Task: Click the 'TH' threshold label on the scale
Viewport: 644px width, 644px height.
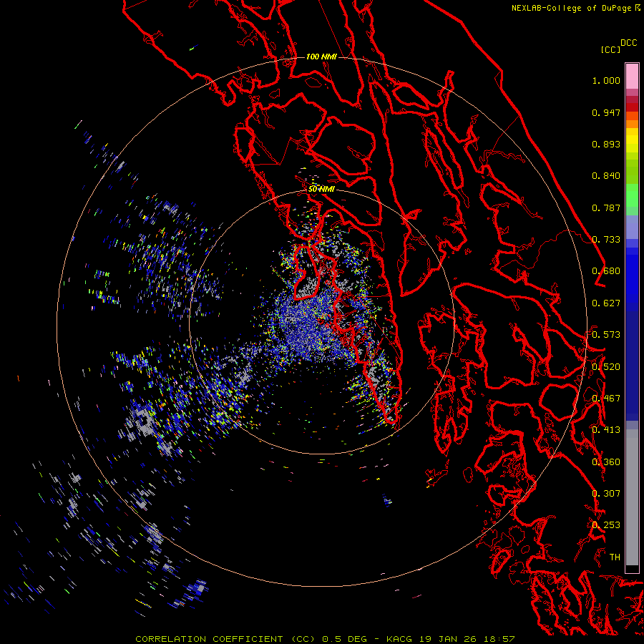Action: pyautogui.click(x=615, y=557)
